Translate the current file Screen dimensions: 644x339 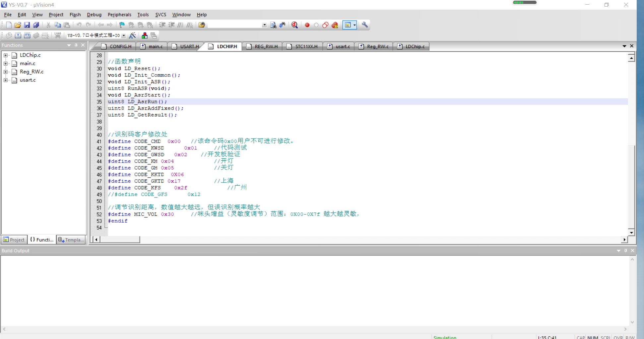click(9, 35)
